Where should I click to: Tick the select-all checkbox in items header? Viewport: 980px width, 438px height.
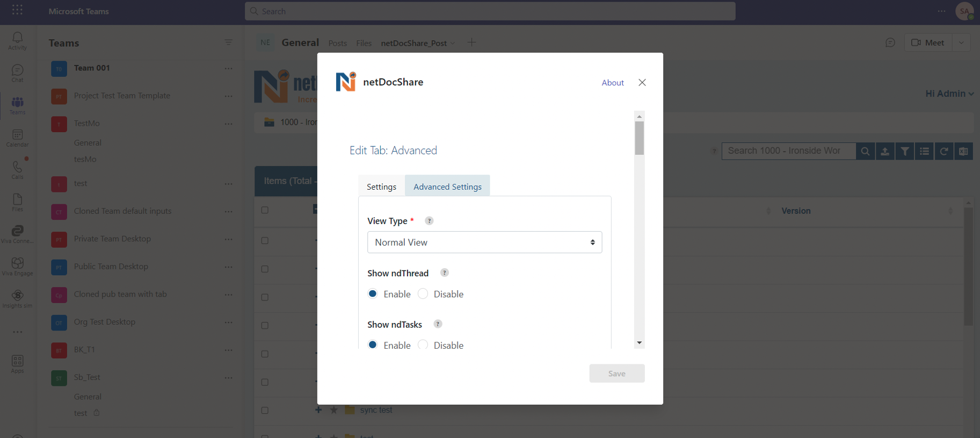click(265, 210)
